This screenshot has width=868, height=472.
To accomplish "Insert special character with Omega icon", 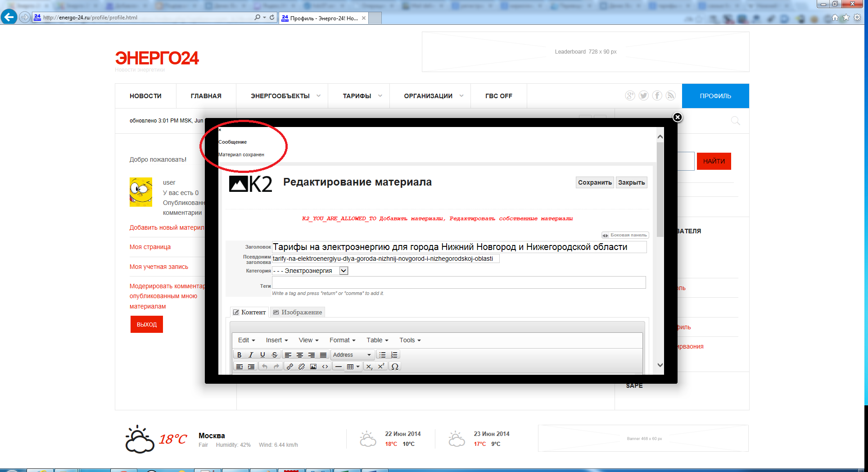I will pos(395,367).
